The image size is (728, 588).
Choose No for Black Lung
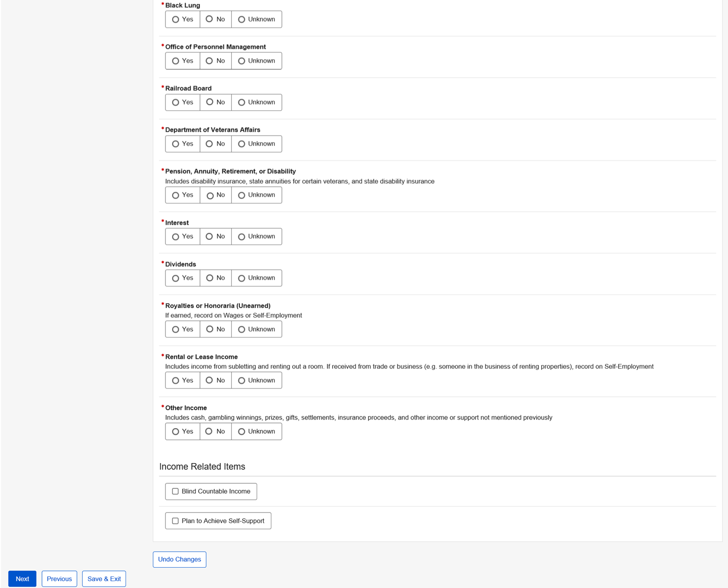tap(209, 19)
